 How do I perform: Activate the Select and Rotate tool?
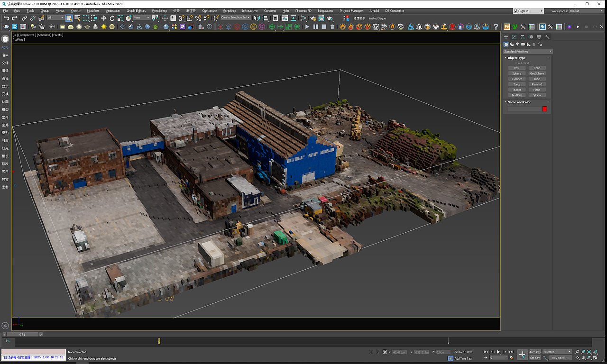tap(112, 18)
